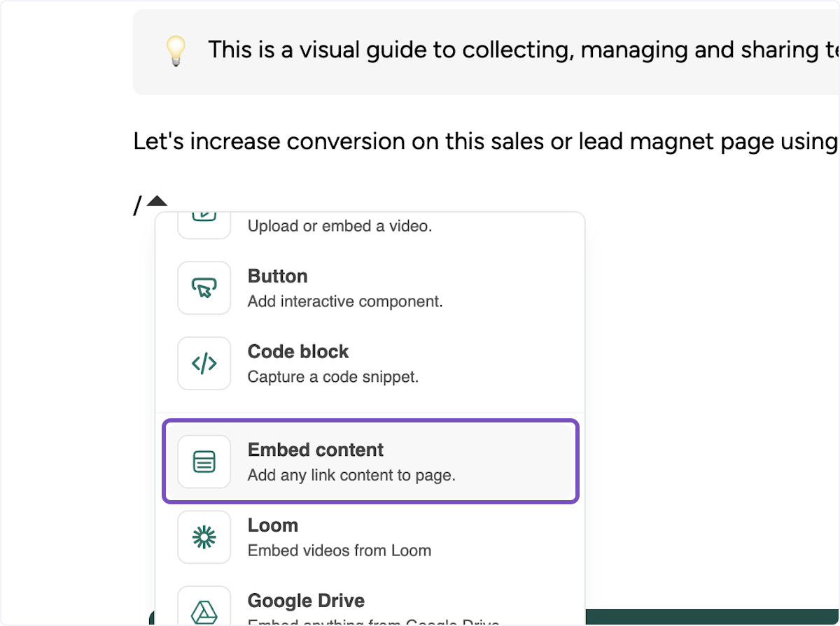Click the green Loom asterisk icon

[204, 537]
